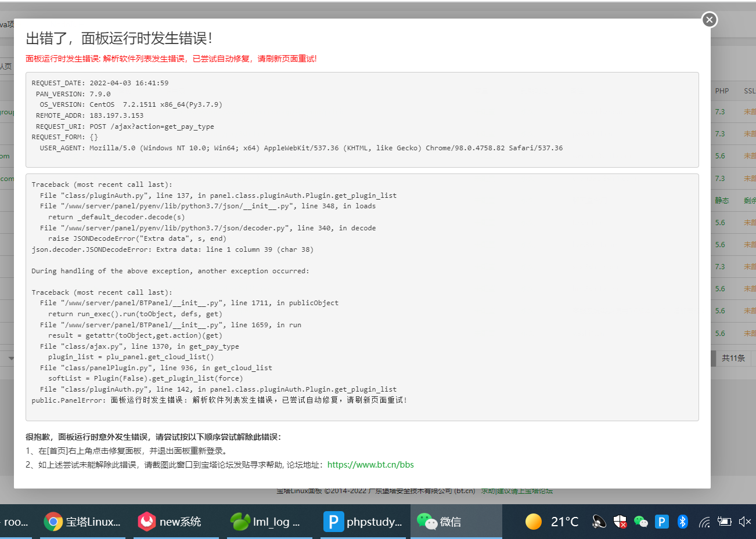This screenshot has height=539, width=756.
Task: Click the JSONDecodeError Extra data line
Action: point(172,249)
